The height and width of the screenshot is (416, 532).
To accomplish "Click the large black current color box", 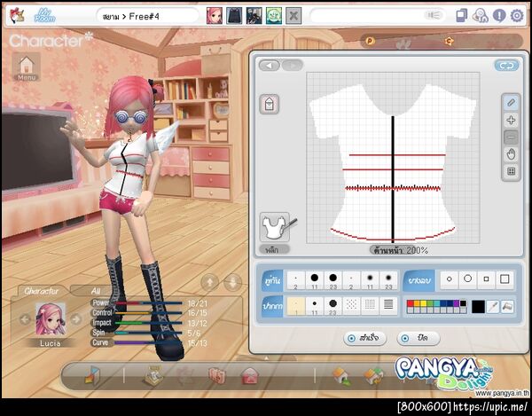I will coord(478,307).
